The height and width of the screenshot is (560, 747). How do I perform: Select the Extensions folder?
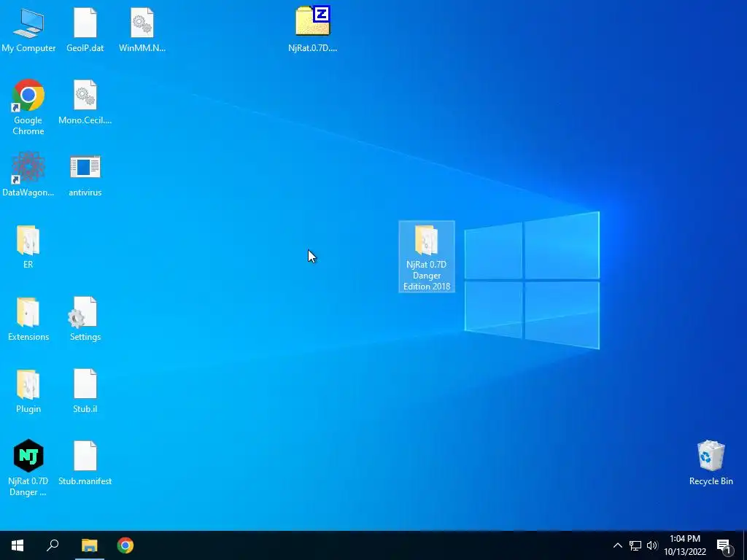[x=28, y=319]
